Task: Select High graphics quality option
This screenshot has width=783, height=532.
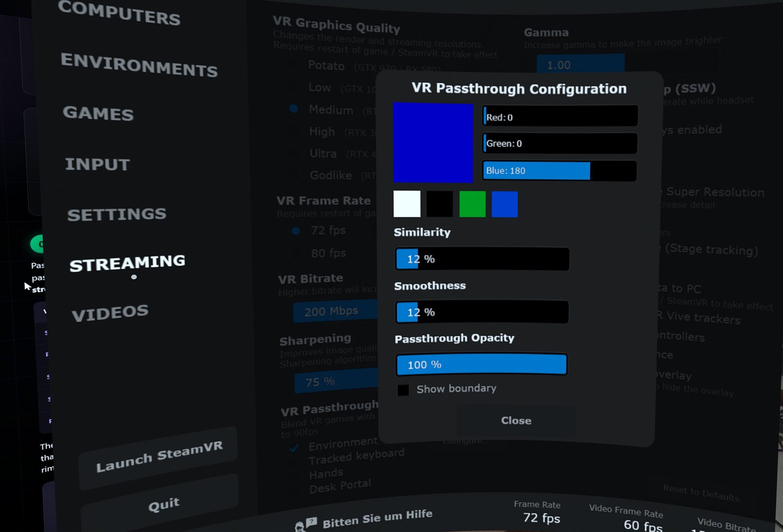Action: point(294,131)
